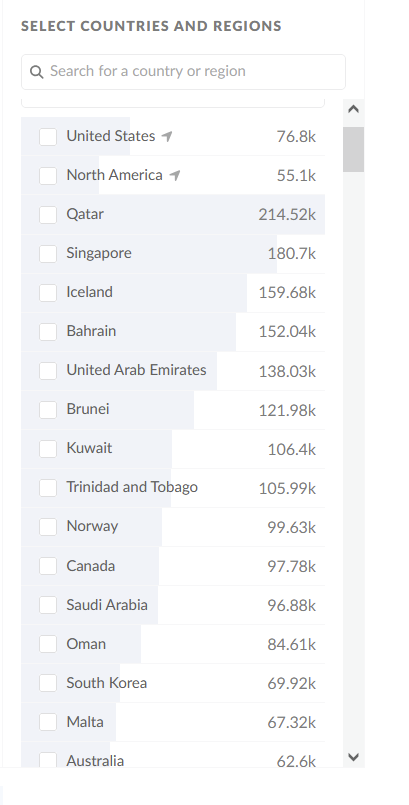Tick the Singapore checkbox
Screen dimensions: 409x805
click(x=48, y=254)
